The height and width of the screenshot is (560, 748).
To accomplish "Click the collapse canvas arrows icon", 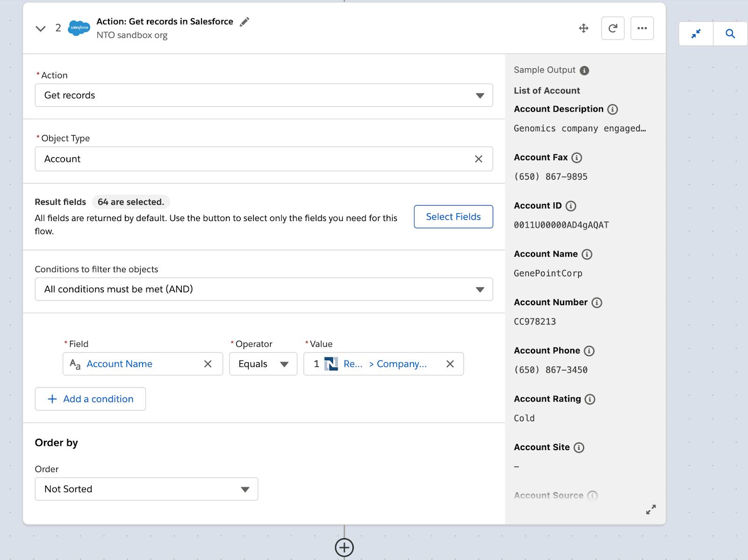I will (696, 34).
